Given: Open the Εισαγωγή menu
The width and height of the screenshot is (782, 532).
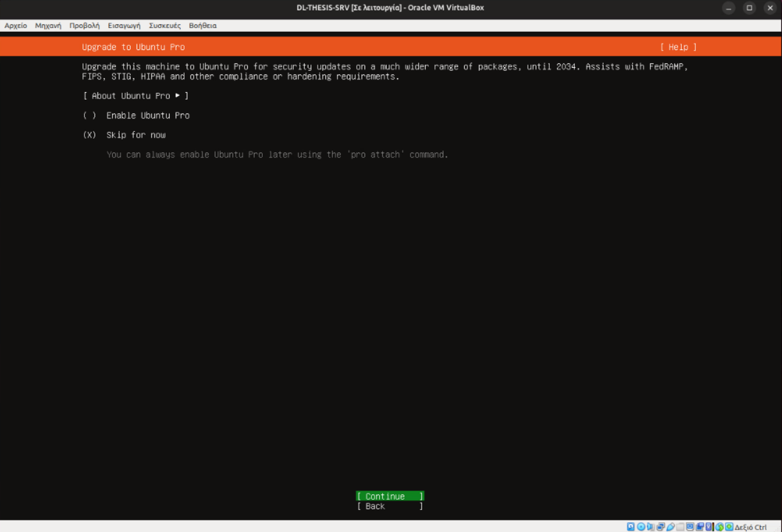Looking at the screenshot, I should (x=124, y=26).
